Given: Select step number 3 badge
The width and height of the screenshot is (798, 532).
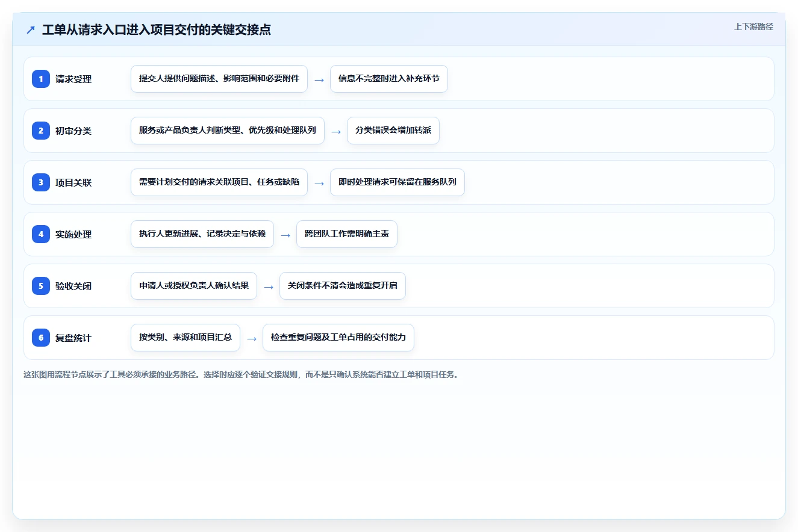Looking at the screenshot, I should (41, 182).
